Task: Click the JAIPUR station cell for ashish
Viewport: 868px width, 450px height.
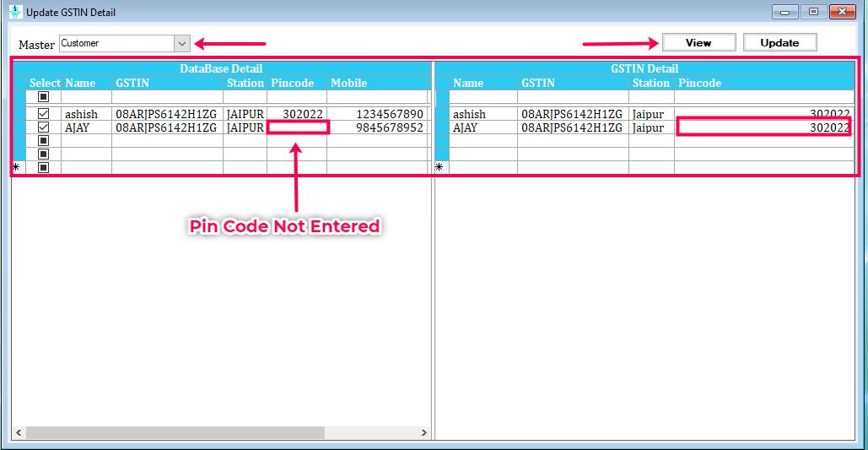Action: click(245, 114)
